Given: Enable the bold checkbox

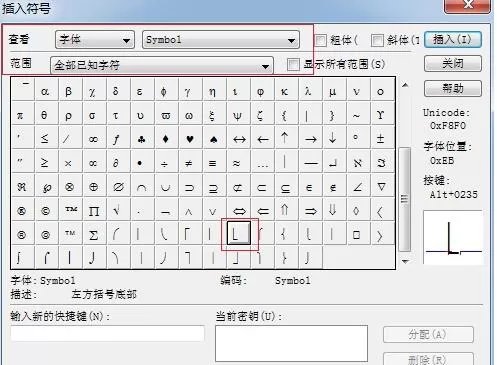Looking at the screenshot, I should [321, 40].
